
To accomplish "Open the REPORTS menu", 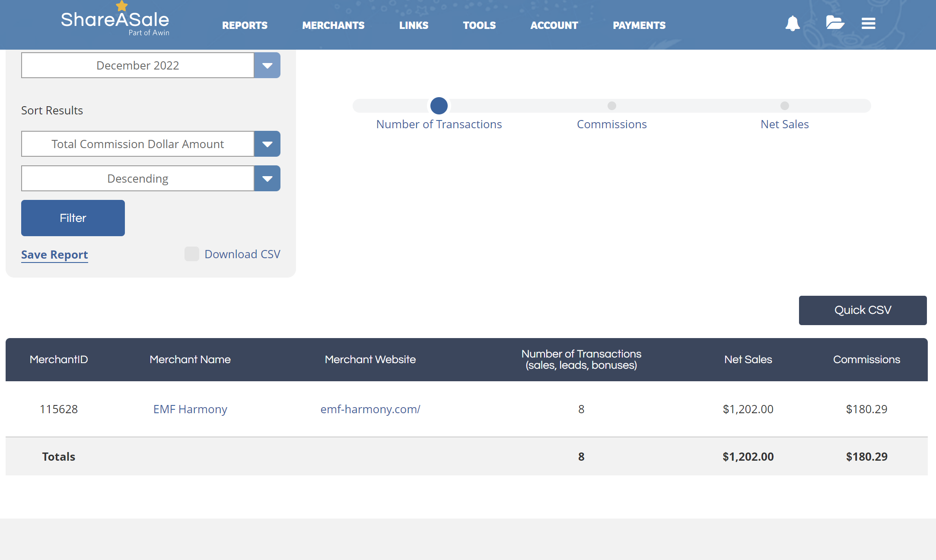I will coord(245,25).
